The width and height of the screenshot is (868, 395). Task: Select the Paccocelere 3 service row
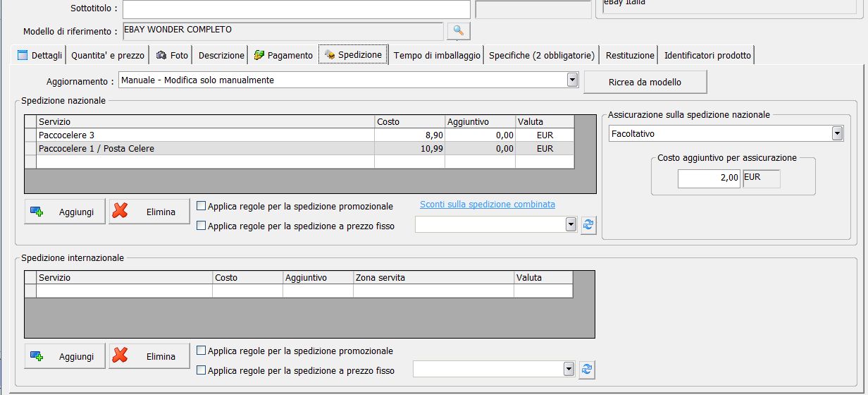tap(299, 135)
